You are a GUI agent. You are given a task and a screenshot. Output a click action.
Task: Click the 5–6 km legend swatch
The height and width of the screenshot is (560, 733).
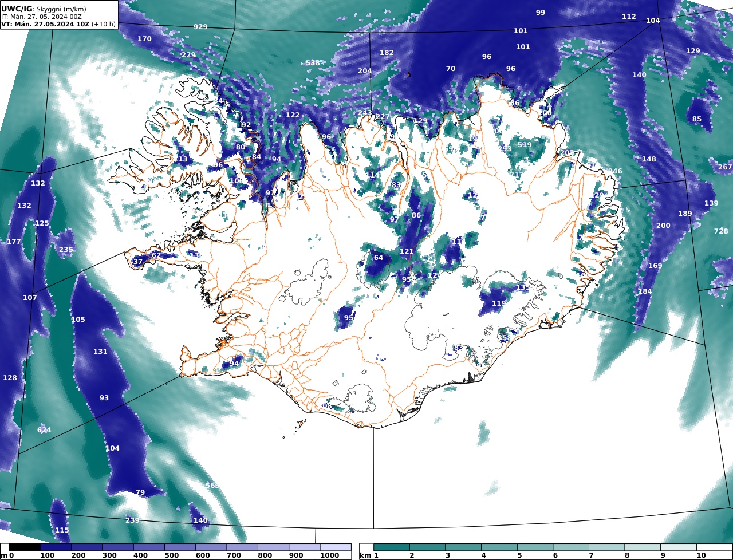click(535, 547)
